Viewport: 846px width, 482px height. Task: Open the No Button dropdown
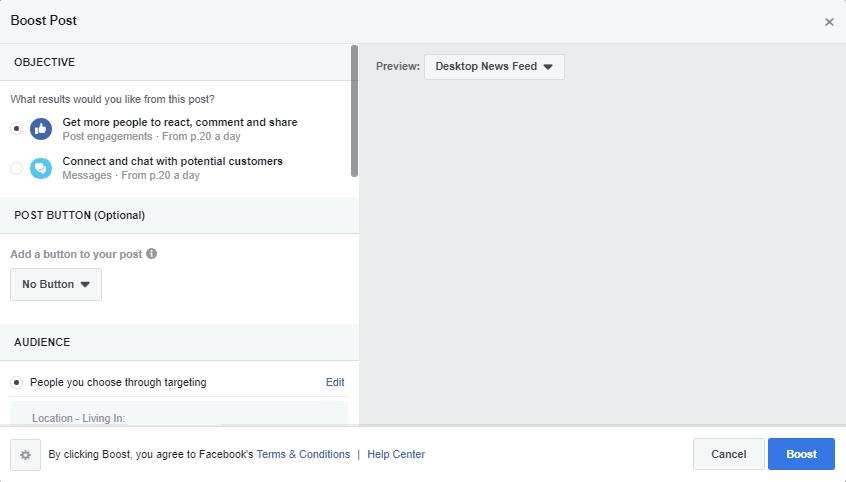point(56,284)
